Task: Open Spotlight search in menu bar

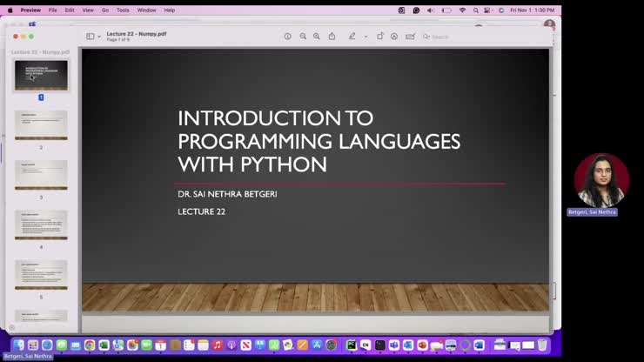Action: 476,10
